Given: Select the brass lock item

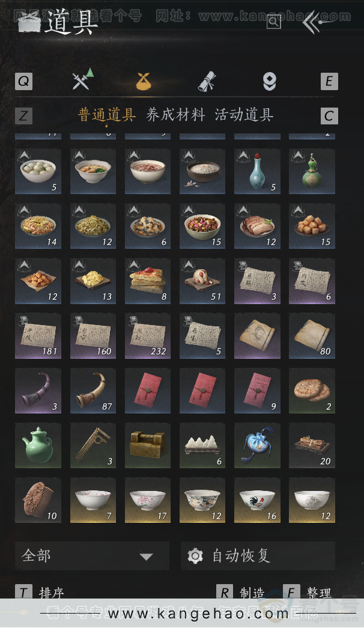Looking at the screenshot, I should (x=148, y=445).
